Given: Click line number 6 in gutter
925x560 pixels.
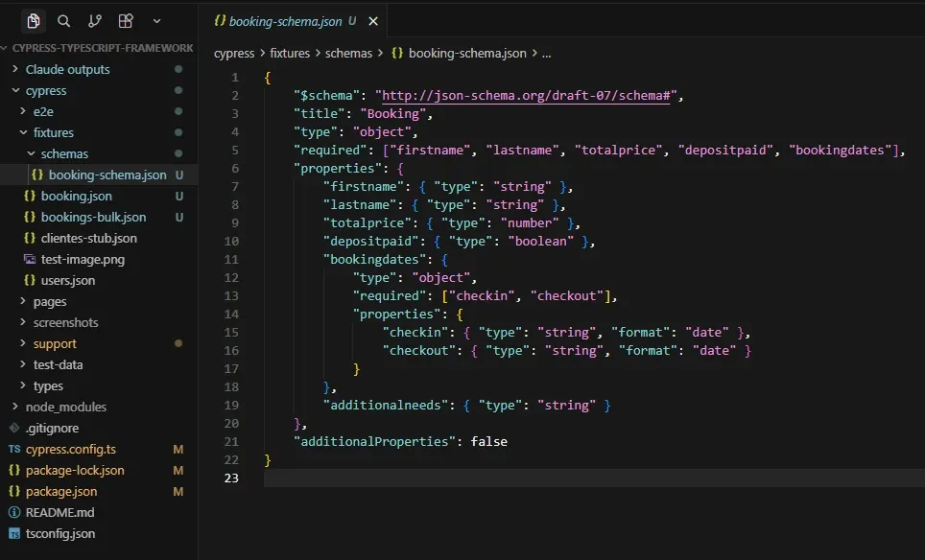Looking at the screenshot, I should click(235, 169).
